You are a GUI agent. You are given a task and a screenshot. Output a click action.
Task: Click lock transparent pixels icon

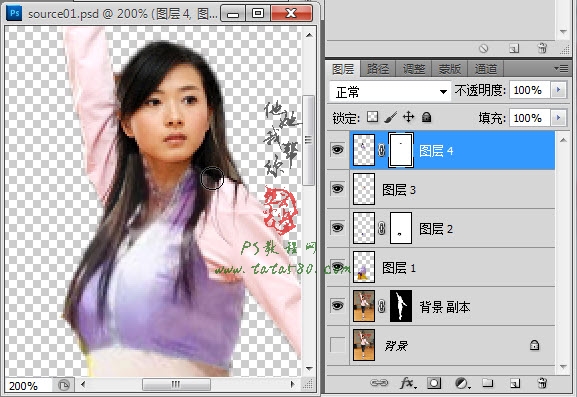point(372,117)
